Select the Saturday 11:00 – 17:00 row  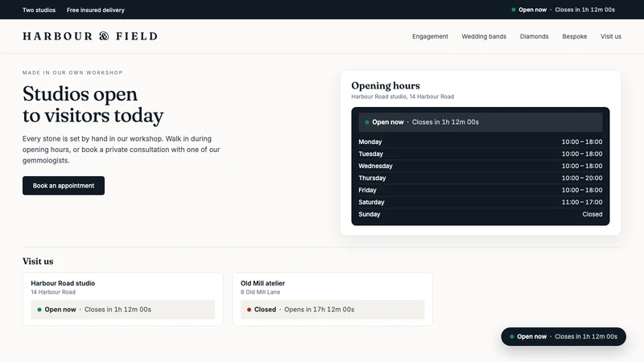coord(481,203)
